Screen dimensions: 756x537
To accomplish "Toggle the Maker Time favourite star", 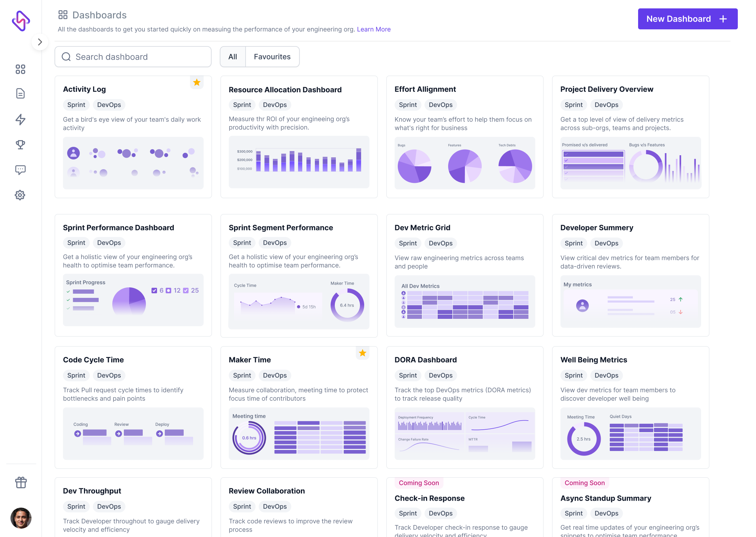I will [x=363, y=353].
